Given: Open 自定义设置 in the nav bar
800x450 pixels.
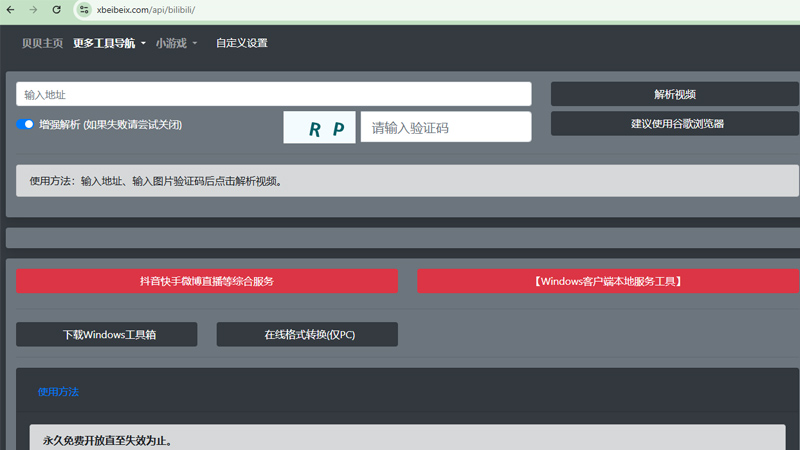Looking at the screenshot, I should coord(242,43).
